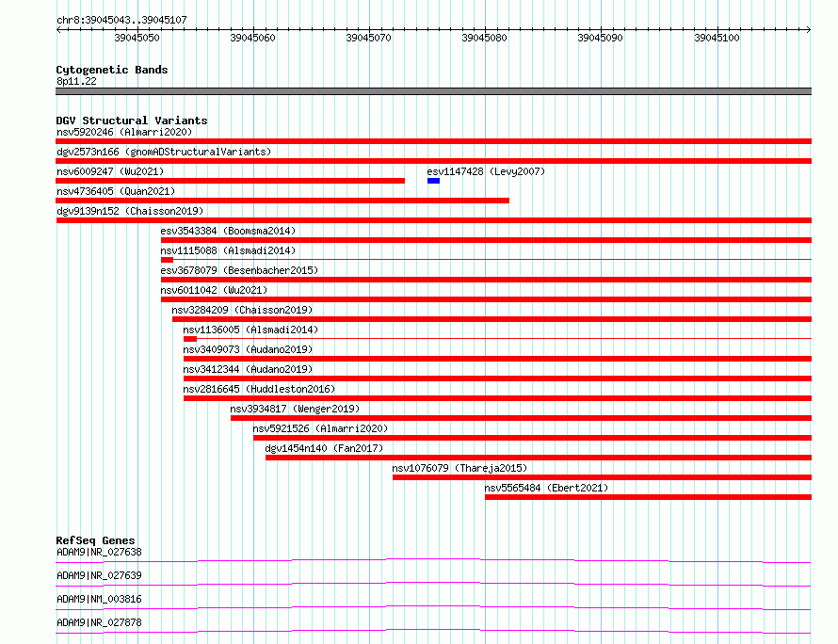Click the RefSeq Genes track title
The image size is (838, 644).
pyautogui.click(x=95, y=540)
